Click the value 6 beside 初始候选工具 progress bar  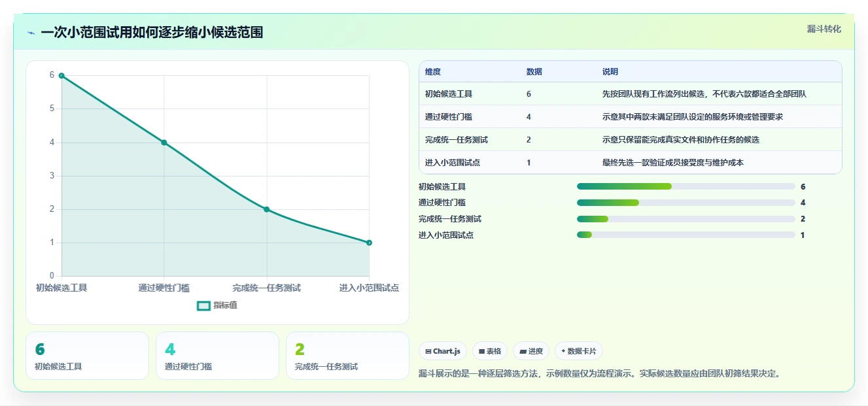803,187
